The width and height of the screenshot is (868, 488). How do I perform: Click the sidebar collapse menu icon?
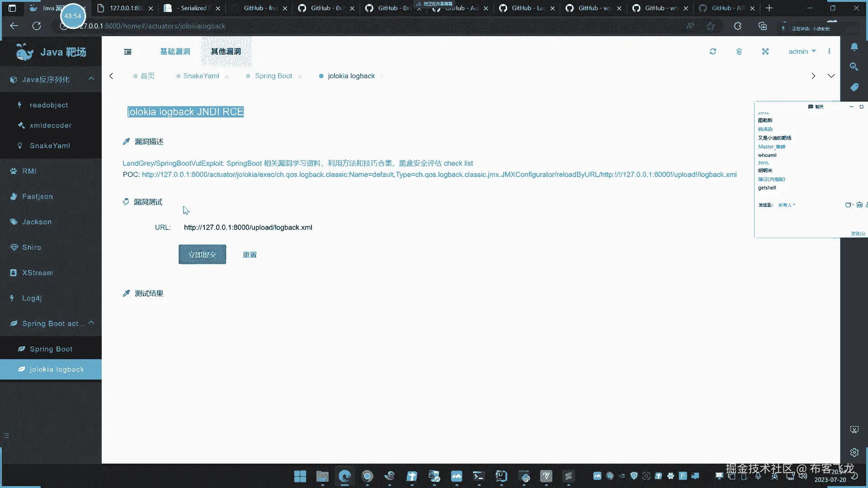128,52
